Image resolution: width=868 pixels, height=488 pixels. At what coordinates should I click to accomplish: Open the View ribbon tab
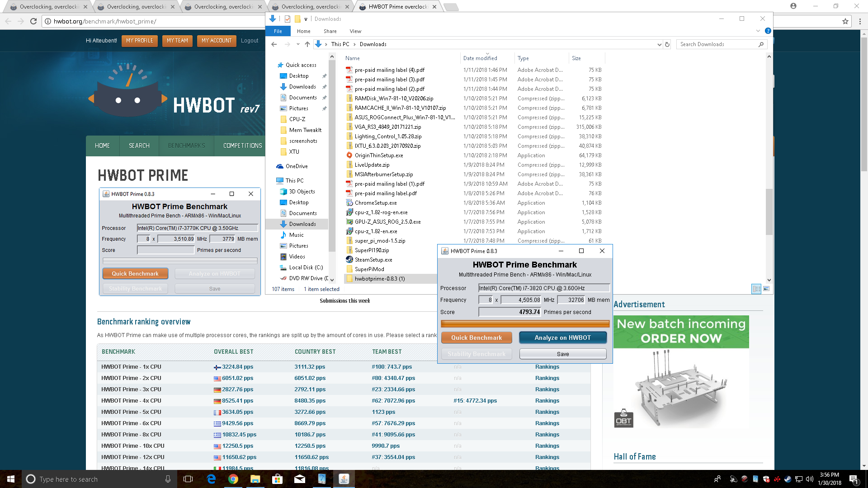pos(355,31)
